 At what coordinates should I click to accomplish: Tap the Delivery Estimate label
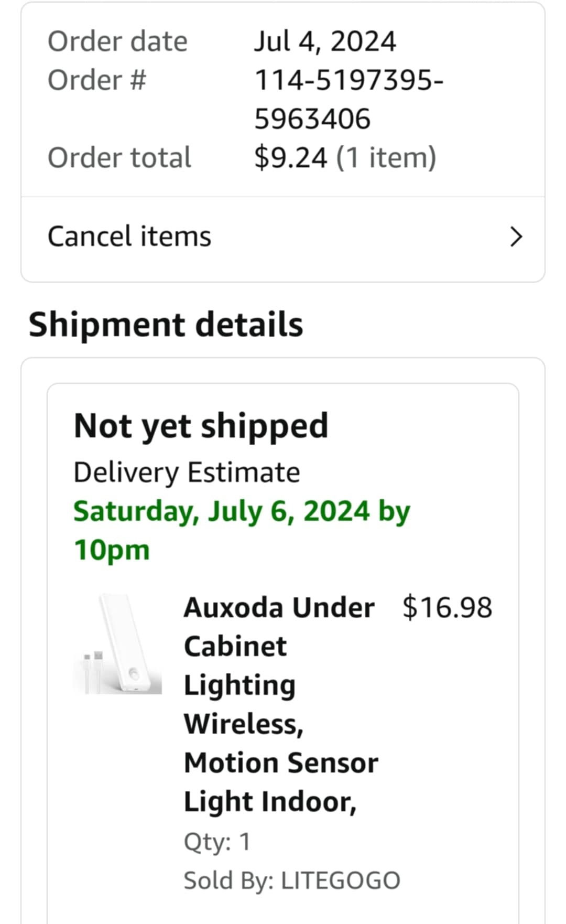187,472
